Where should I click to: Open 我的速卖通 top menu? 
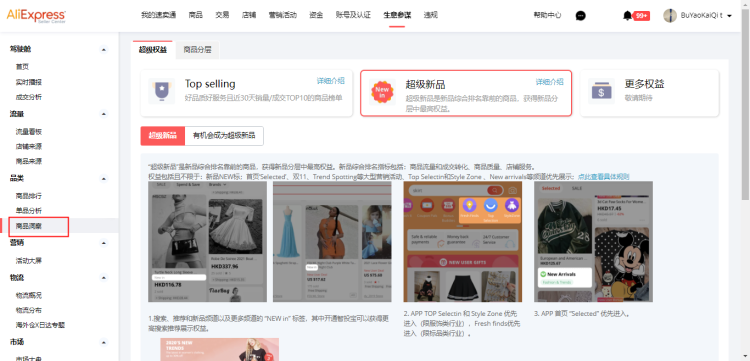pos(158,15)
